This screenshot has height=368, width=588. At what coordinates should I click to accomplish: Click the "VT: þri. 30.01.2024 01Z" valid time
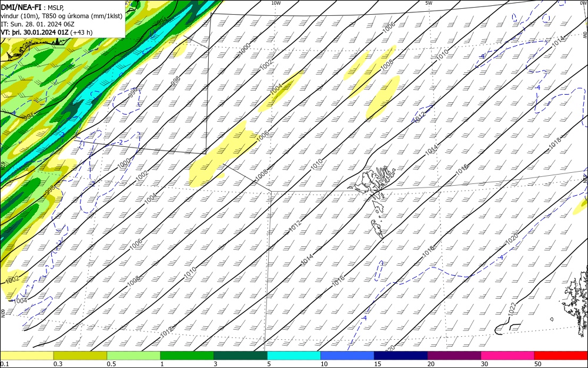pyautogui.click(x=35, y=32)
